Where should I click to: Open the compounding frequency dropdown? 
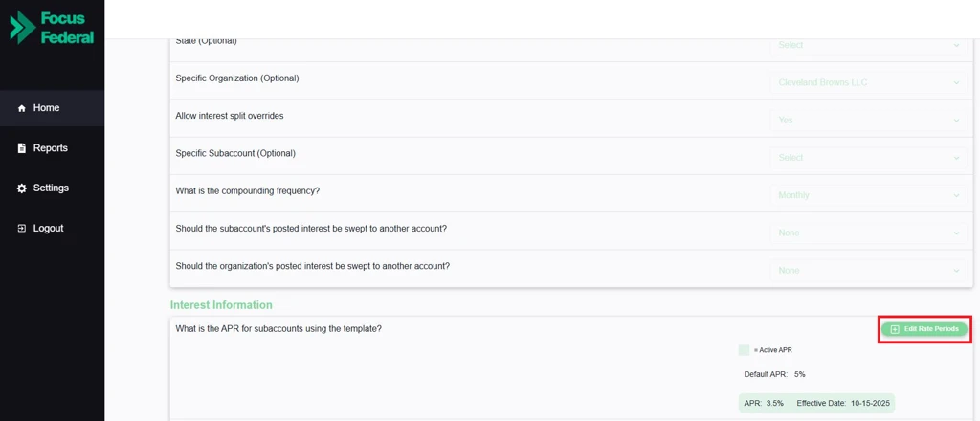(868, 195)
